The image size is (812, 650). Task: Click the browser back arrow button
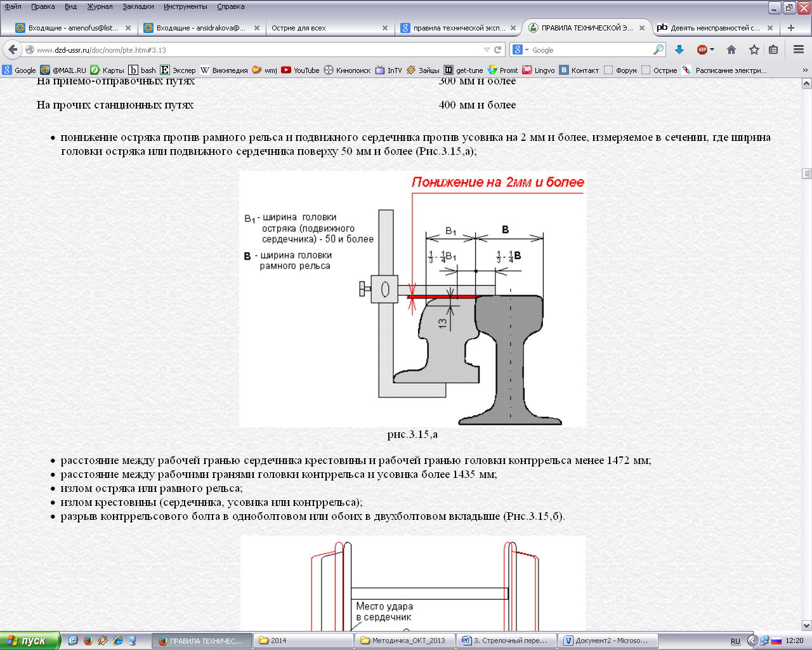pyautogui.click(x=13, y=50)
